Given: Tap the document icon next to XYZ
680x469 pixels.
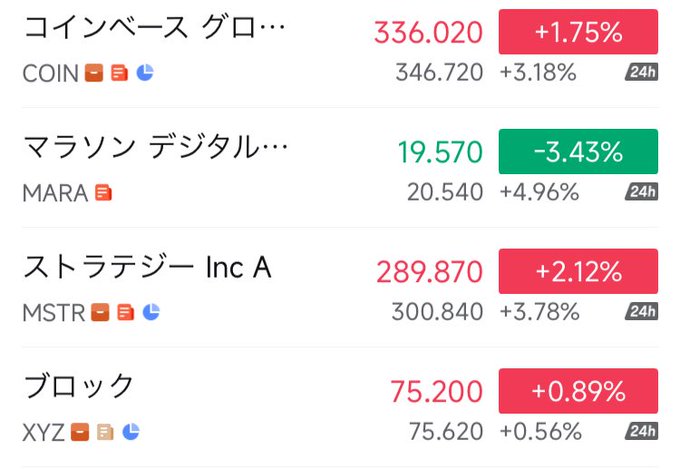Looking at the screenshot, I should pyautogui.click(x=105, y=432).
